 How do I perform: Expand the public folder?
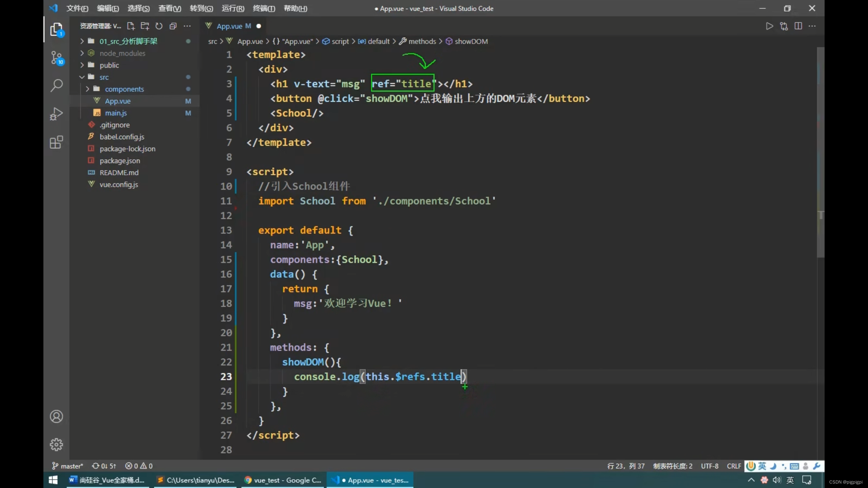tap(134, 65)
